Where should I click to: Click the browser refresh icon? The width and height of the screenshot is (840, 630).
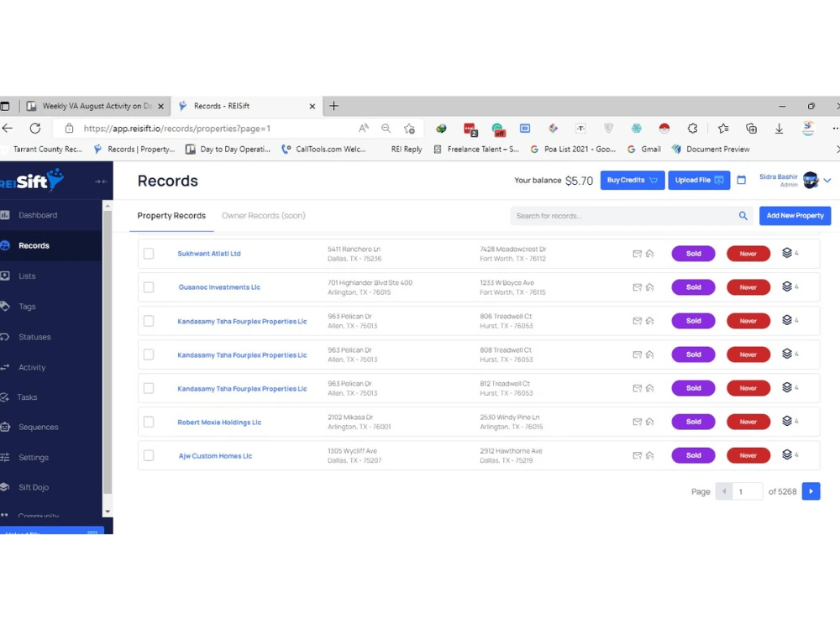[x=35, y=128]
